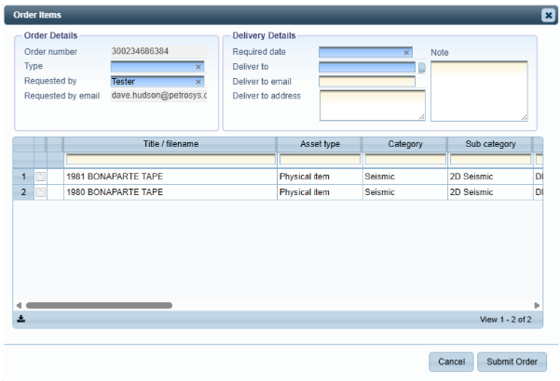Click 2D Seismic in the 1981 row
560x381 pixels.
[x=471, y=176]
